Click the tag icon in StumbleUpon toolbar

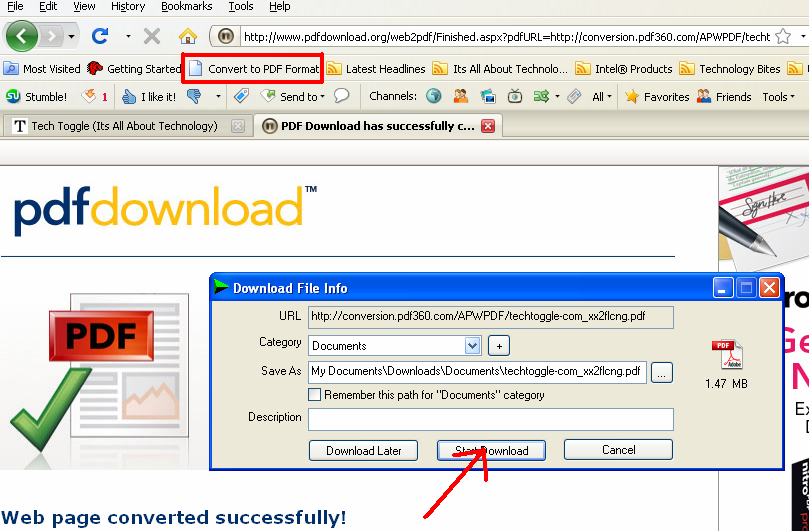click(x=241, y=96)
